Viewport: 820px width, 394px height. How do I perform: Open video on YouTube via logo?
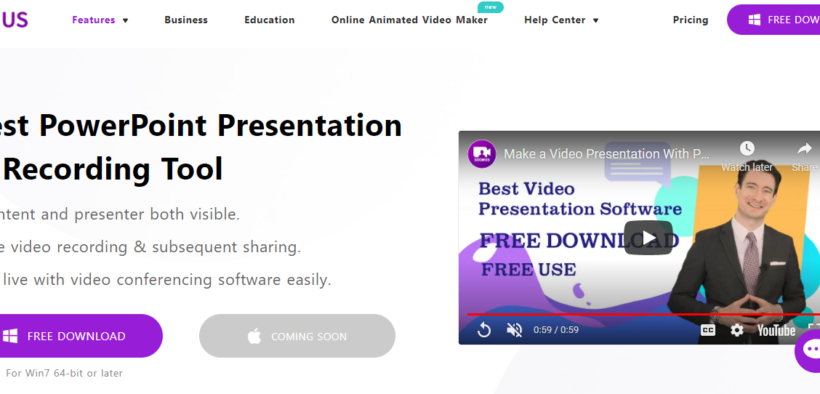tap(777, 330)
